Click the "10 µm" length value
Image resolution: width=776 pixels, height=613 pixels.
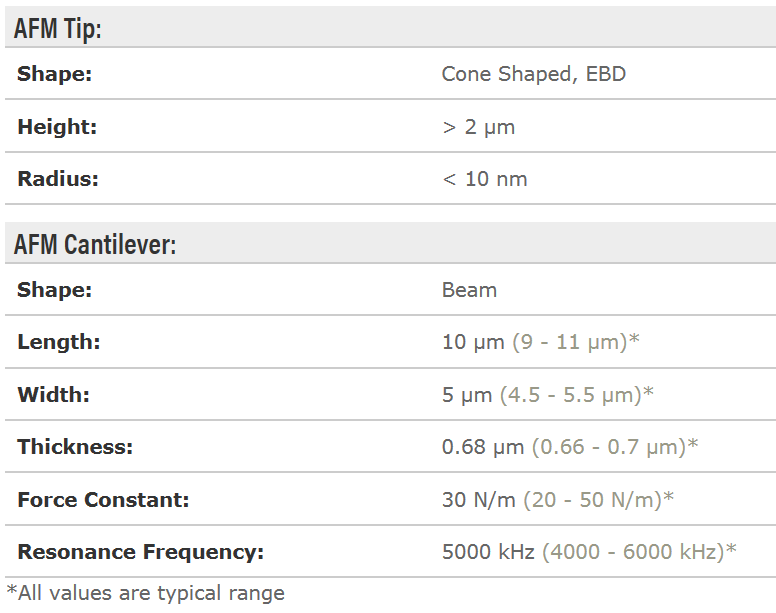473,342
